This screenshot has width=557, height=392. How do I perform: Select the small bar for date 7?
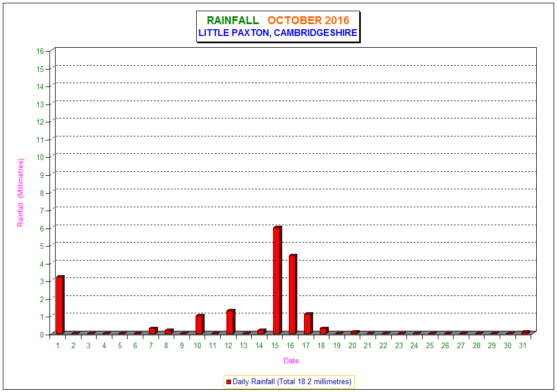coord(153,331)
